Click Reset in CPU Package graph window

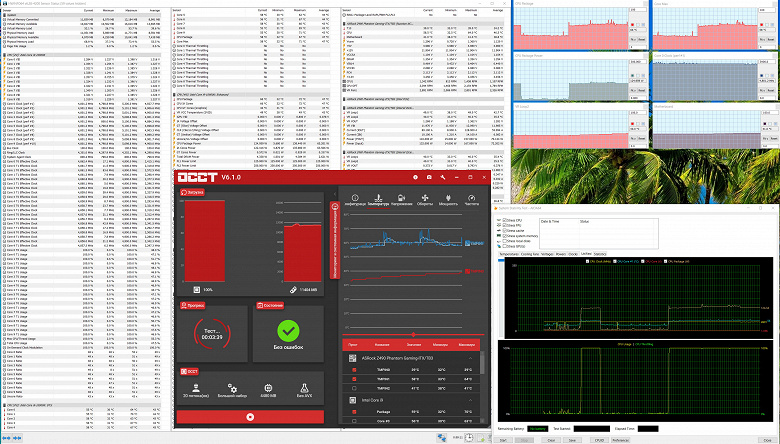[x=642, y=39]
